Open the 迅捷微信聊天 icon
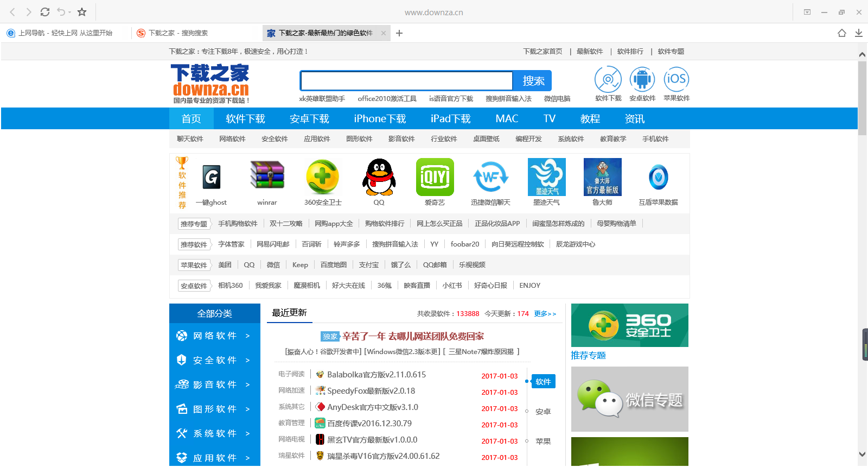The height and width of the screenshot is (467, 868). 491,177
